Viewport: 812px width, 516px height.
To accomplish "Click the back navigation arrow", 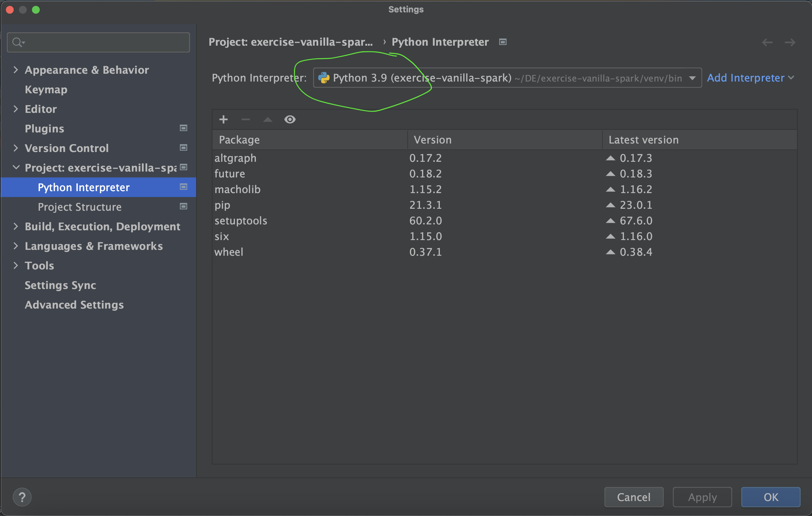I will pos(767,42).
